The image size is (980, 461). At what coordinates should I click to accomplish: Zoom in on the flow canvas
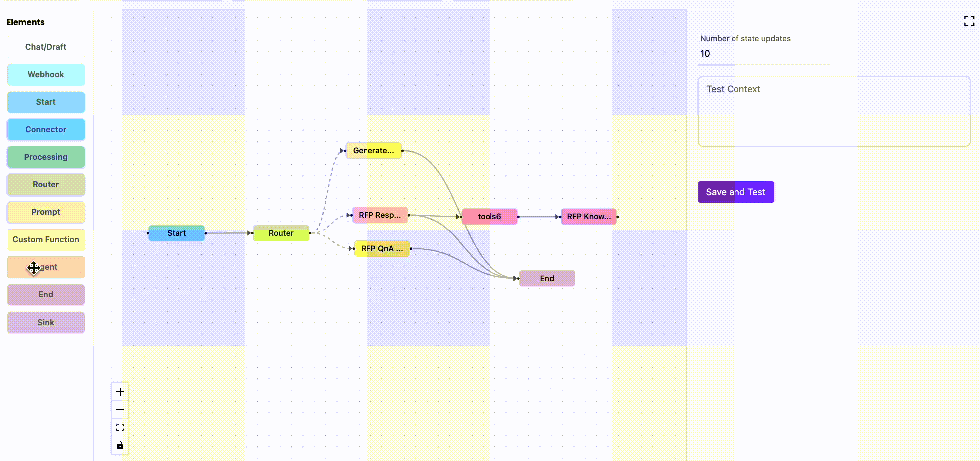(x=120, y=392)
